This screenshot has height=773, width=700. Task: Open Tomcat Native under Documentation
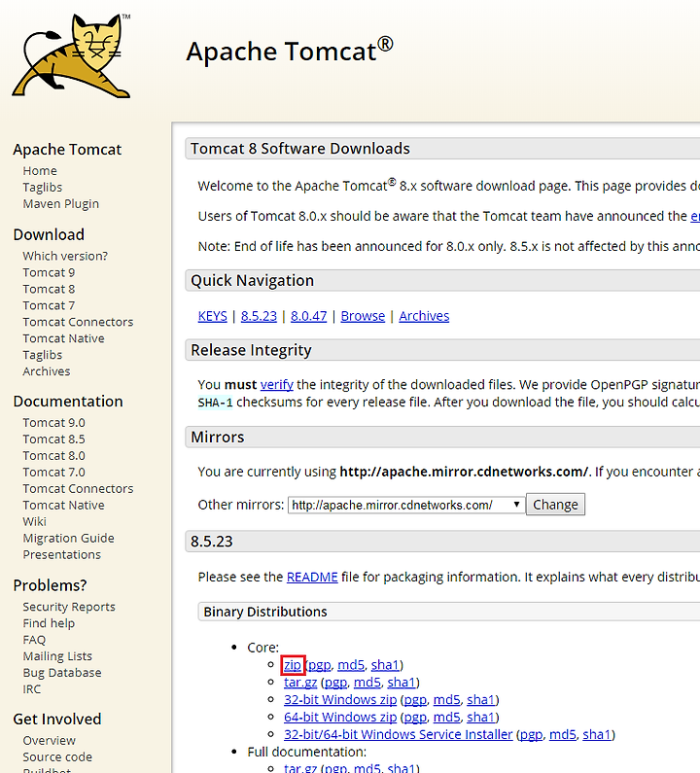[63, 506]
